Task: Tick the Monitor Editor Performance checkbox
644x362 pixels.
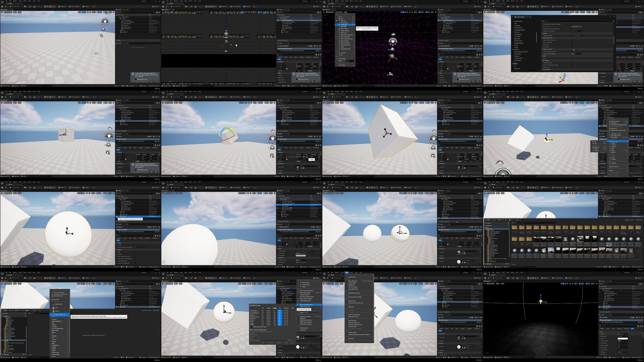Action: [252, 327]
